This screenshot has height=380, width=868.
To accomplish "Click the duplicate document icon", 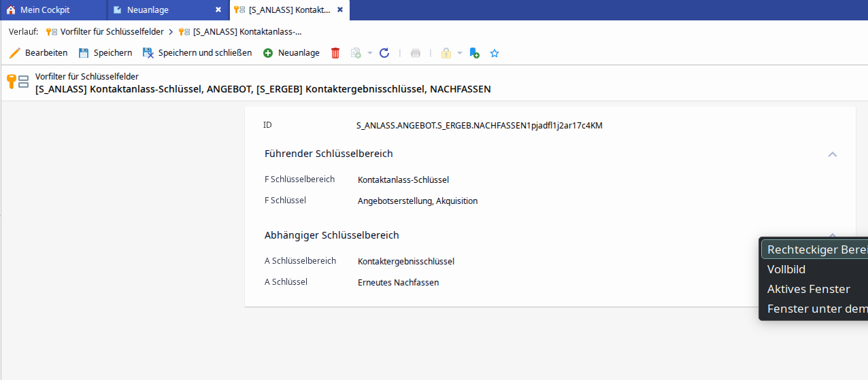I will (356, 53).
